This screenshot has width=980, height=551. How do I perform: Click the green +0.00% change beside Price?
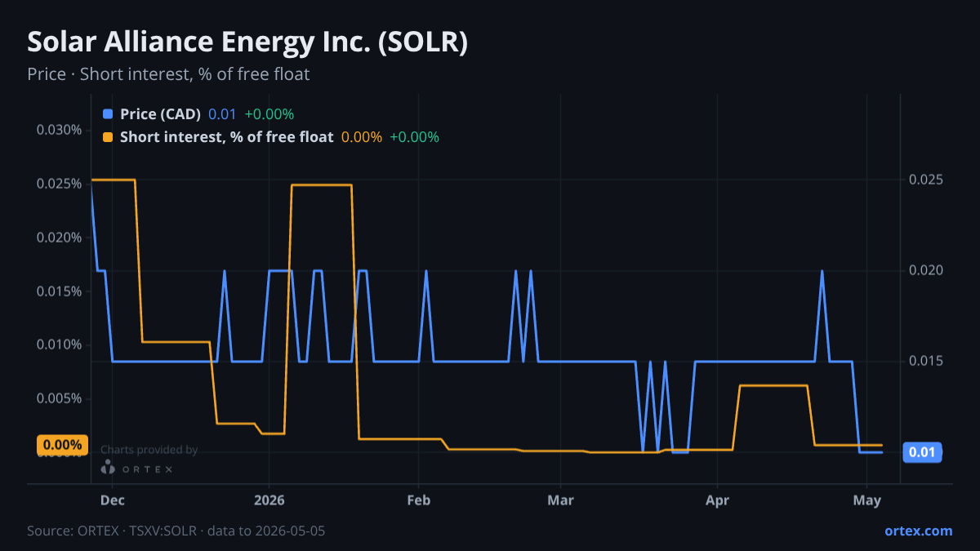point(269,114)
